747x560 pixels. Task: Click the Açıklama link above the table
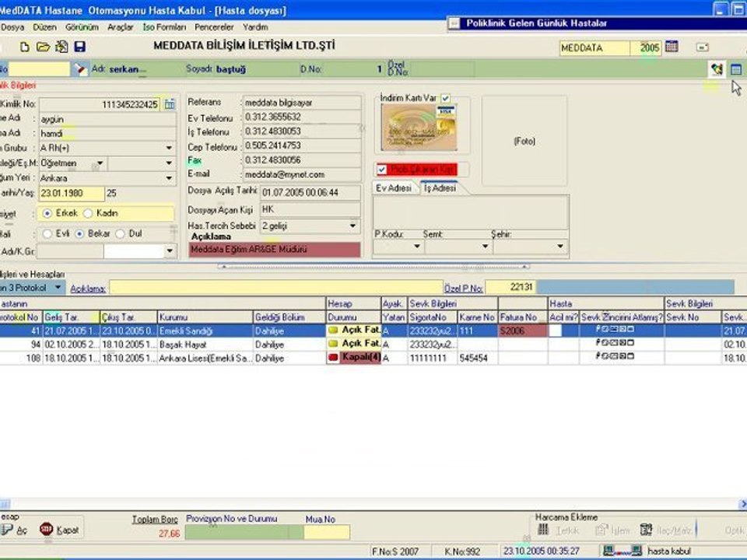88,289
